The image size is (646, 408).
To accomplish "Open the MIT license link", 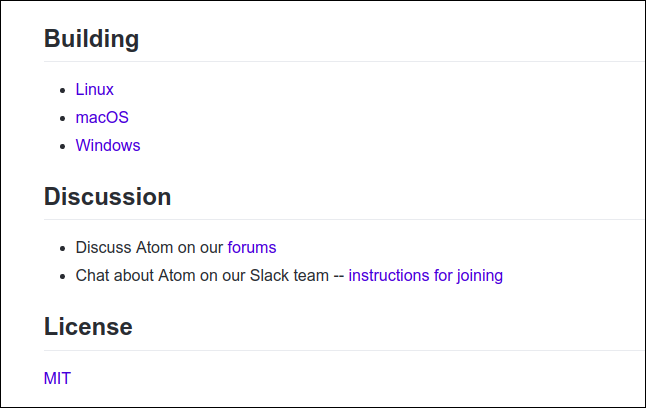I will 57,378.
